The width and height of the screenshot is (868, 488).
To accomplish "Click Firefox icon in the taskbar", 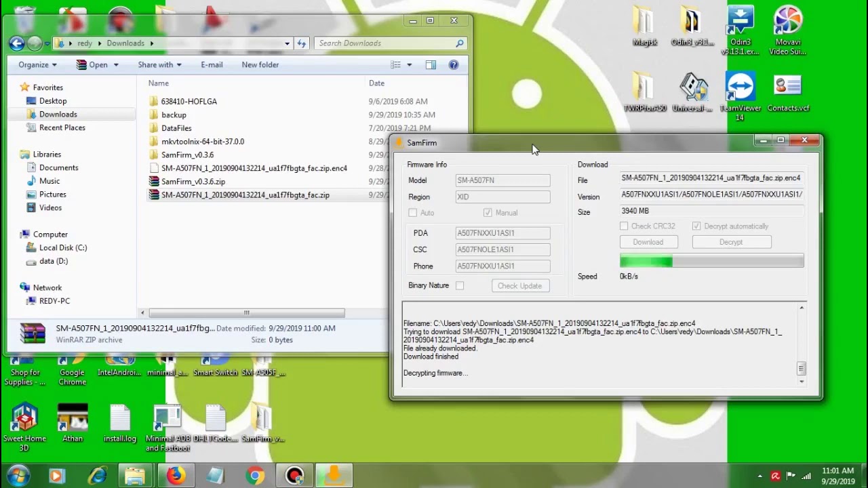I will pyautogui.click(x=176, y=476).
